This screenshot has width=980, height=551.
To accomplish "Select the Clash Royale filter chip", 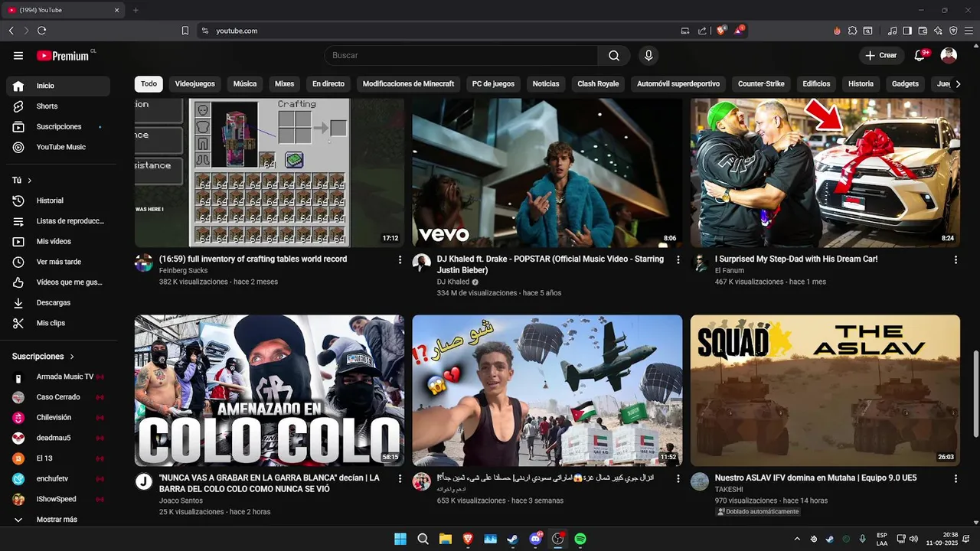I will click(598, 84).
